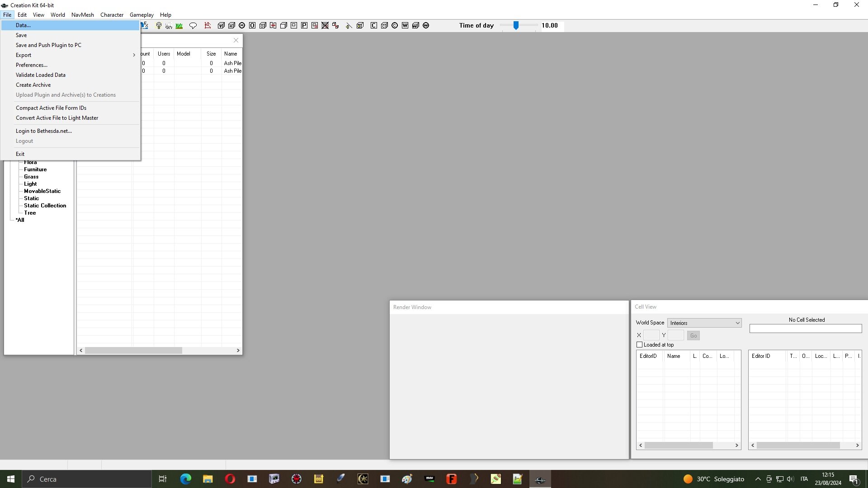Toggle the SKY toolbar icon
868x488 pixels.
pos(169,26)
